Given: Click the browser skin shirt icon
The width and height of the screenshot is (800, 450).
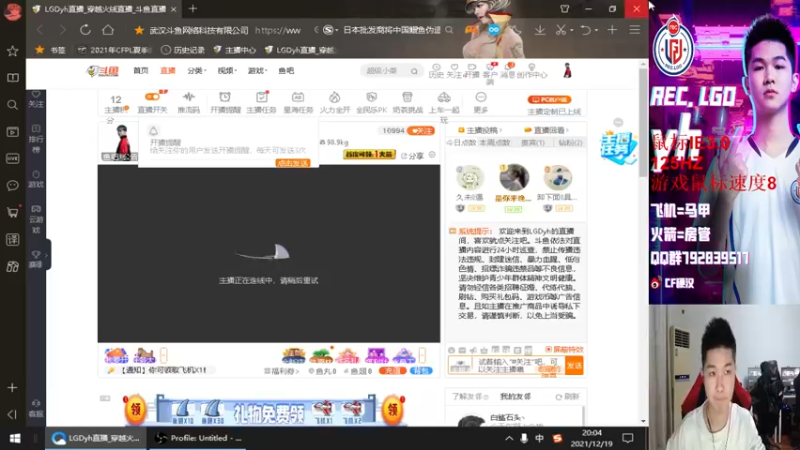Looking at the screenshot, I should [x=564, y=9].
